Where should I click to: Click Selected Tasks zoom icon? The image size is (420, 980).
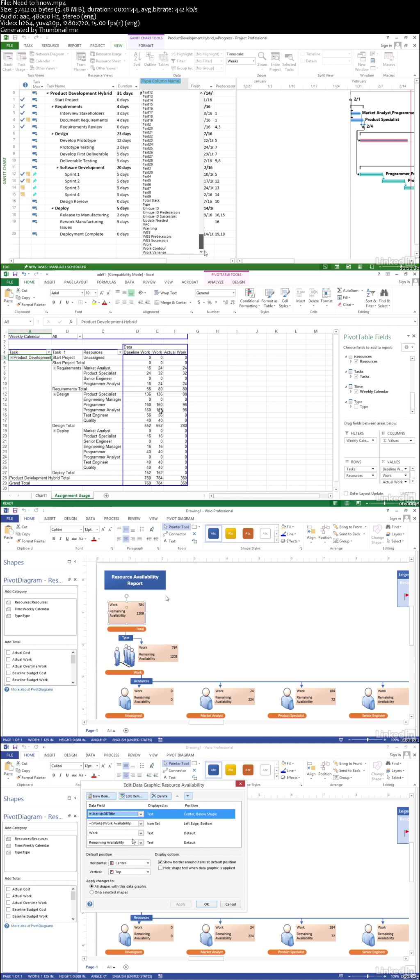tap(289, 61)
